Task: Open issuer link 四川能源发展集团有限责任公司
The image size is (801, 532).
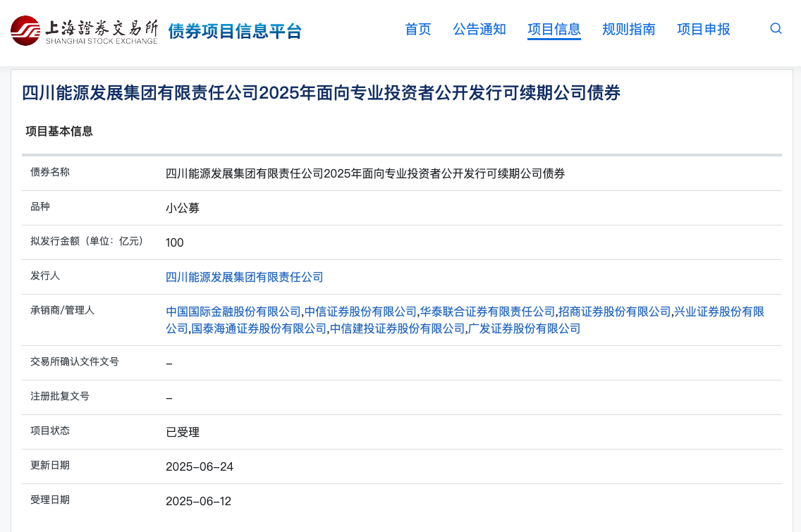Action: pyautogui.click(x=244, y=277)
